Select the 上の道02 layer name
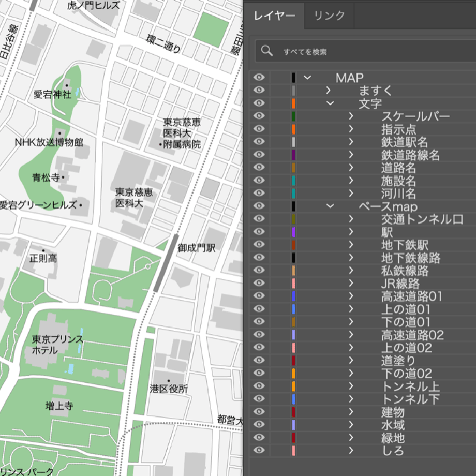This screenshot has height=476, width=476. tap(407, 348)
